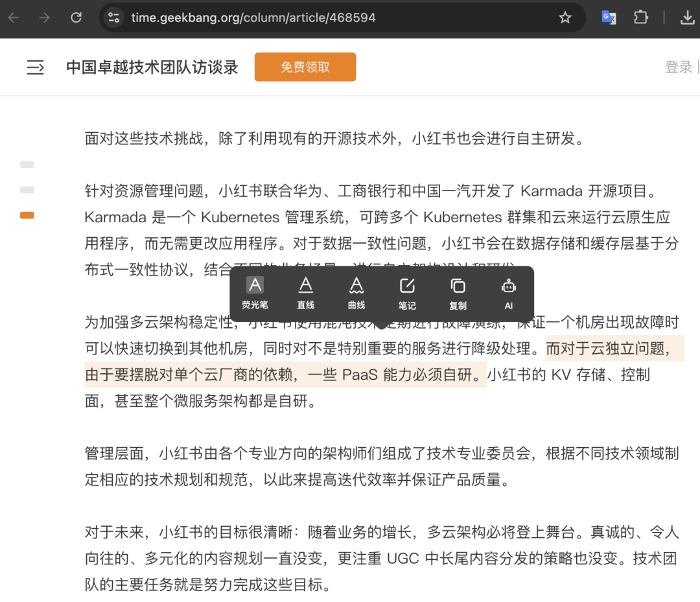Click the 登录 login link
The image size is (700, 602).
pyautogui.click(x=679, y=67)
